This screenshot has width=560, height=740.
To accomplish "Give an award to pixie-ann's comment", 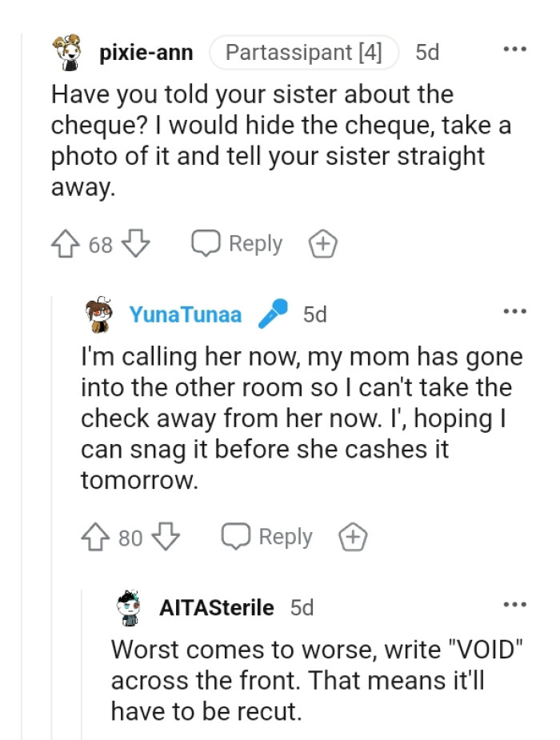I will 323,242.
